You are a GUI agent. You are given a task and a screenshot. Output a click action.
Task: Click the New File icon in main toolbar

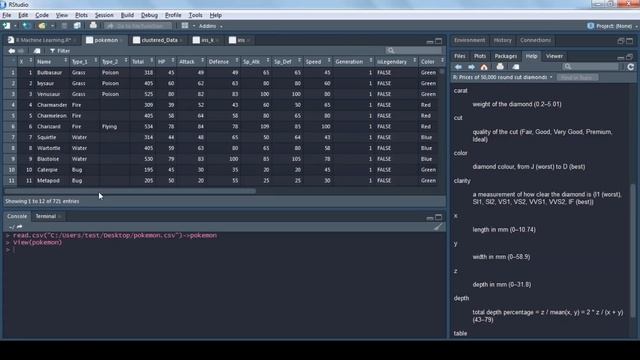pyautogui.click(x=6, y=26)
